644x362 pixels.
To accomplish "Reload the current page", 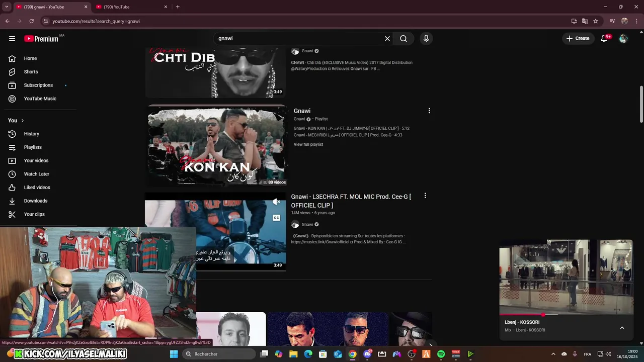I will (x=31, y=21).
